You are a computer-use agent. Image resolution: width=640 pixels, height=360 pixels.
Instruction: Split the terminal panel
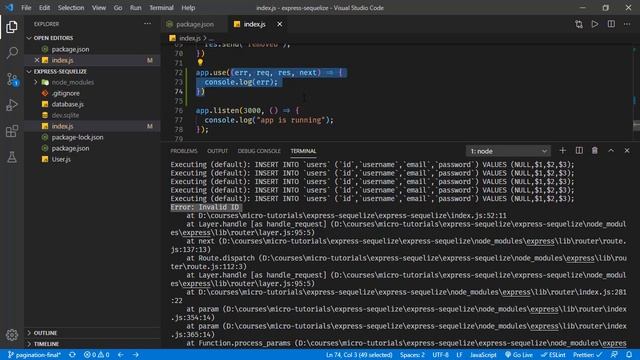[579, 151]
